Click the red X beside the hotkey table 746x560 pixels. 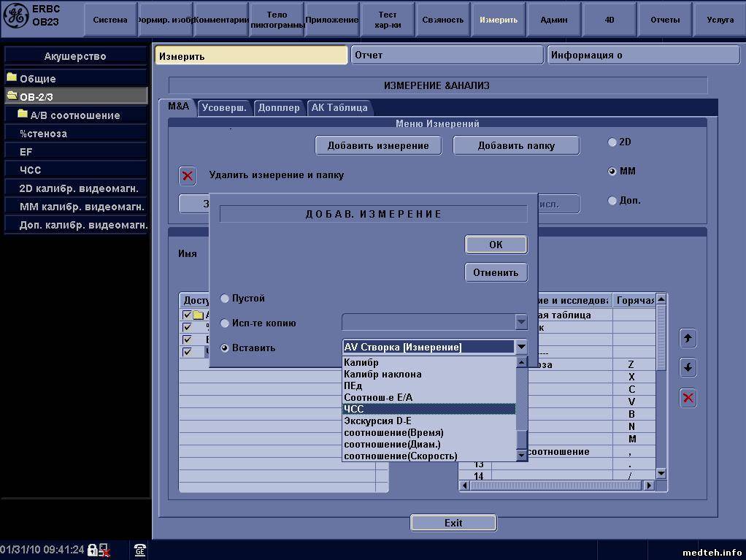point(688,398)
